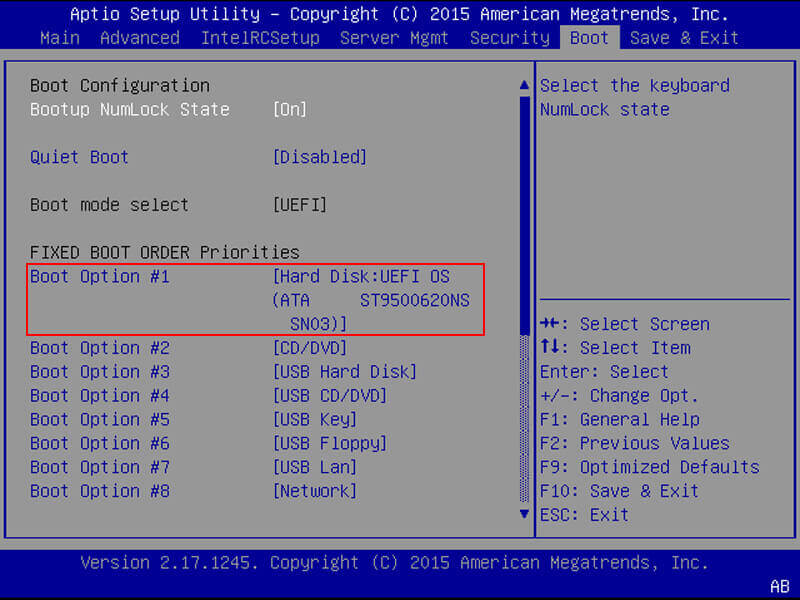800x600 pixels.
Task: Click the Boot Configuration heading
Action: point(119,86)
